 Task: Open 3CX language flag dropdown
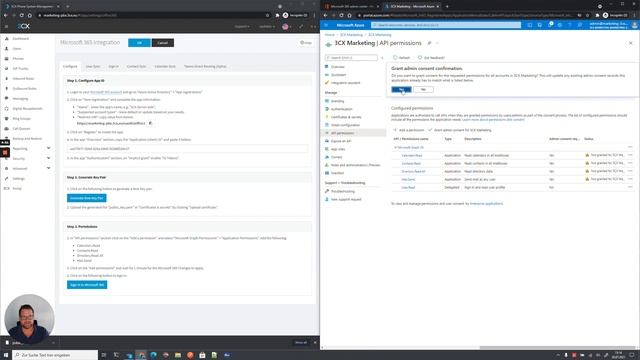click(287, 27)
